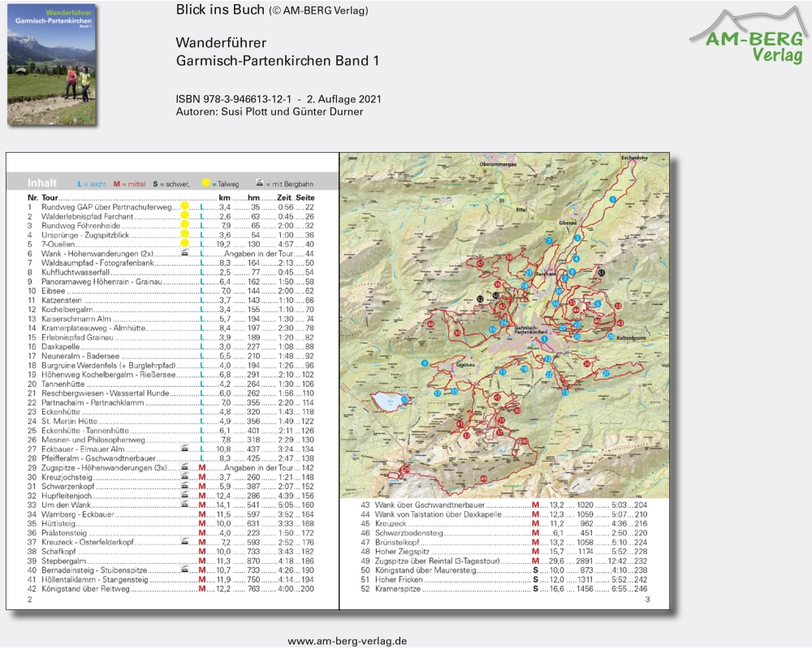Image resolution: width=812 pixels, height=650 pixels.
Task: Select blue marker 27 on the map
Action: (x=606, y=372)
